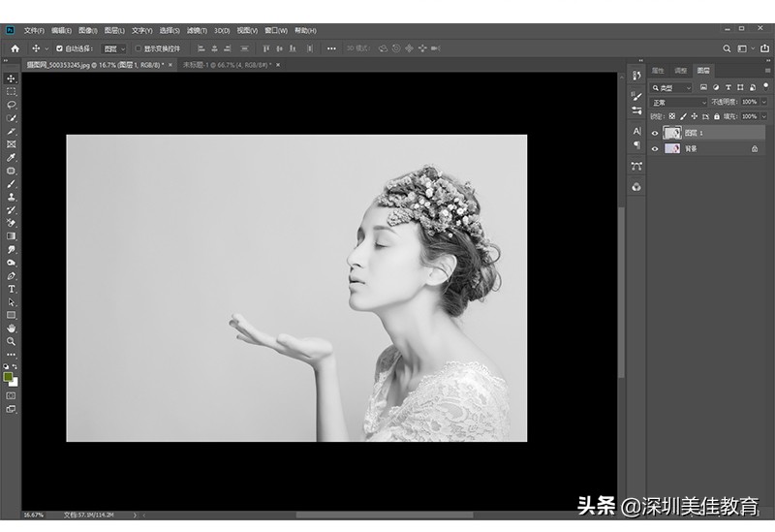Change screen mode via toolbox bottom icon
Viewport: 775px width, 532px height.
pyautogui.click(x=11, y=409)
